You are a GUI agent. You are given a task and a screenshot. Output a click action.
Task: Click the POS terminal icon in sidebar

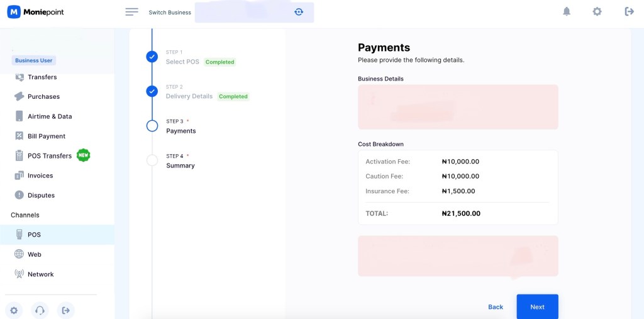pos(19,234)
